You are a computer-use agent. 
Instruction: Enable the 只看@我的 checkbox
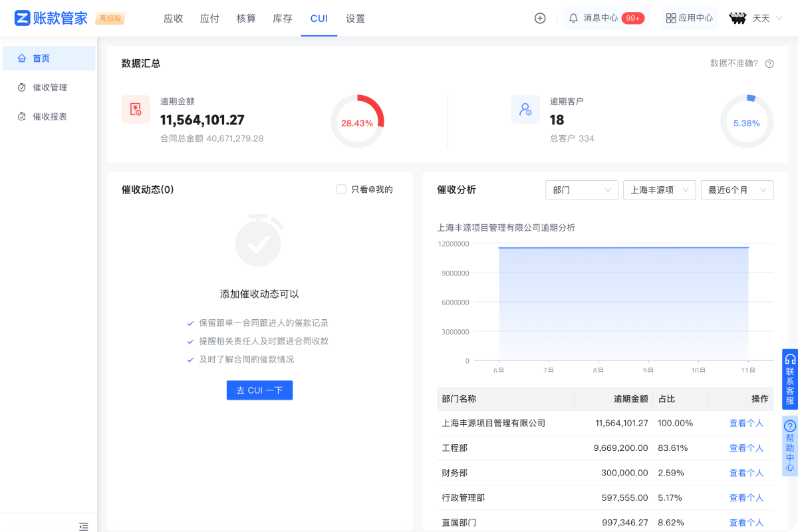(342, 190)
